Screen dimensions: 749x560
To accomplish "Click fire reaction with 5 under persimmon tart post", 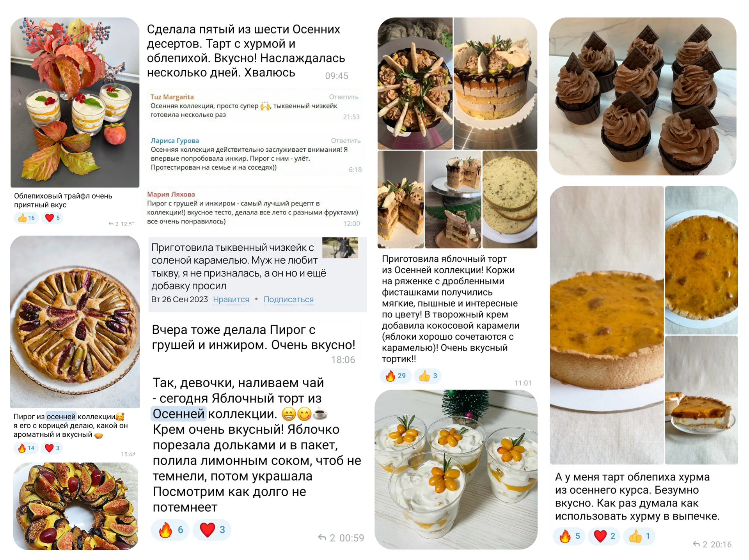I will [x=569, y=536].
